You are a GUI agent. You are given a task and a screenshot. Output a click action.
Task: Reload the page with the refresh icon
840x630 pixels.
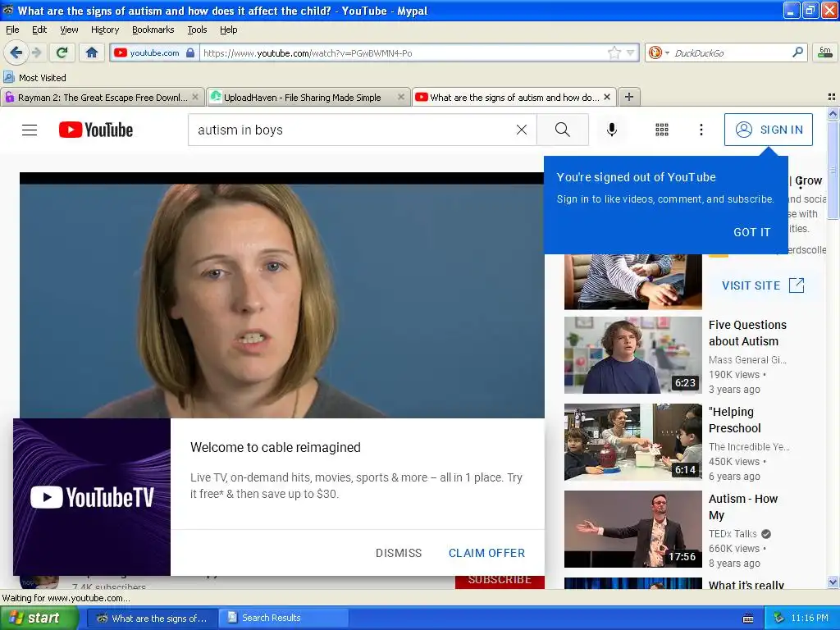pos(62,52)
